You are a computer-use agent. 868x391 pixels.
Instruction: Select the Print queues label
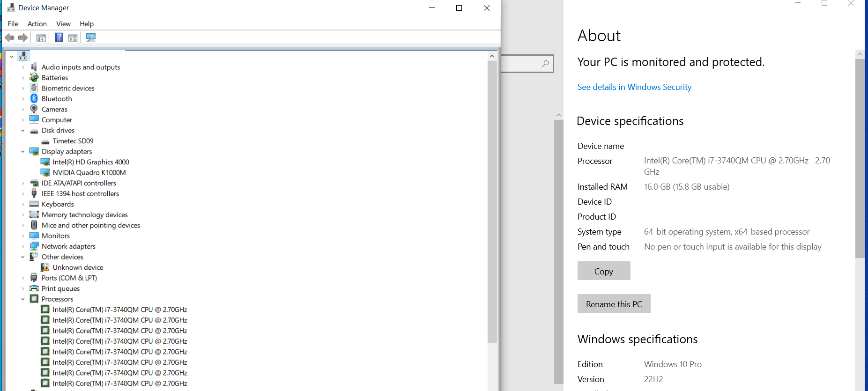pos(60,288)
